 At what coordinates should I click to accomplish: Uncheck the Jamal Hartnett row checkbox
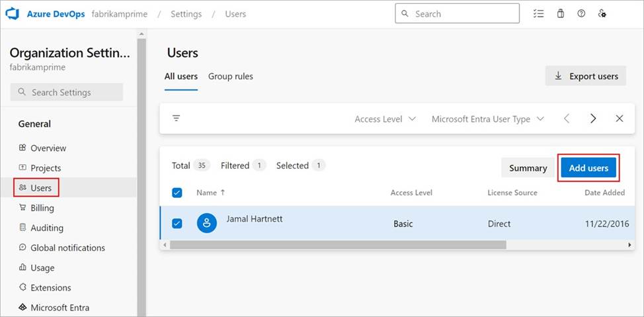177,224
